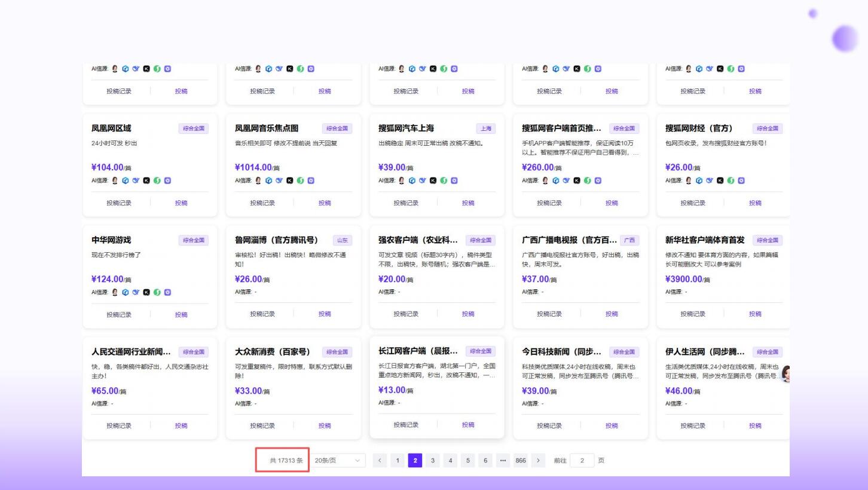868x490 pixels.
Task: Select the 综合全国 tag on 凤凰网区域 card
Action: 194,128
